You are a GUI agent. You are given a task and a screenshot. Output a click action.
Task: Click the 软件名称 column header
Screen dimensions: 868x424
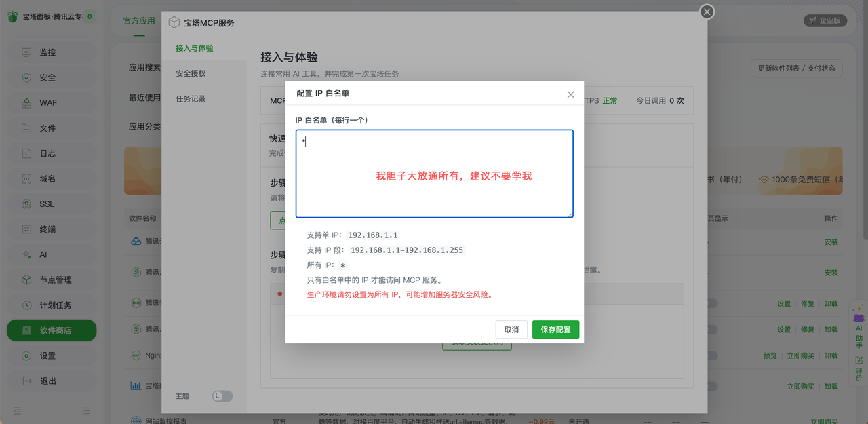pyautogui.click(x=142, y=218)
